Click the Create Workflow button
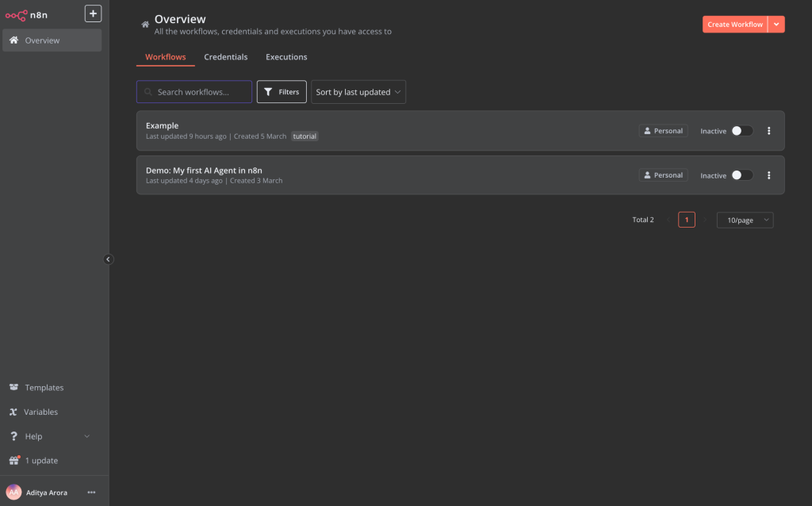This screenshot has width=812, height=506. 735,25
